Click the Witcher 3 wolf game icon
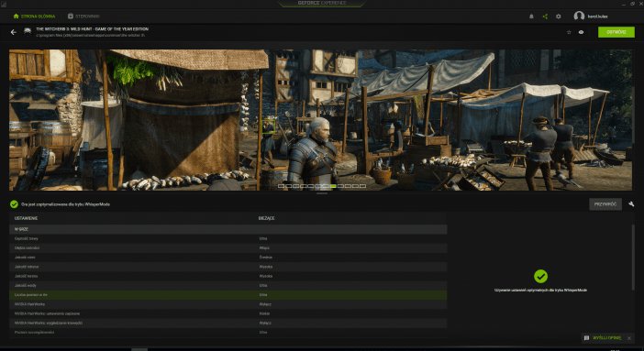644x351 pixels. coord(28,31)
